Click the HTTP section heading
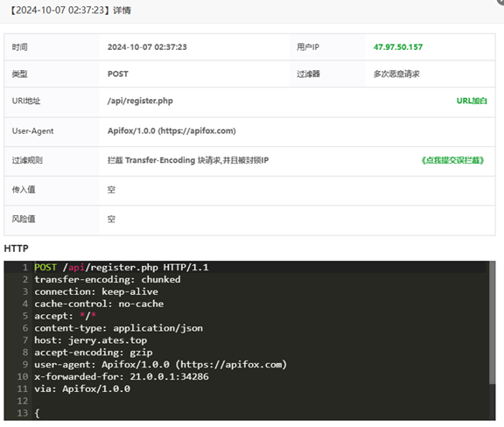Screen dimensions: 504x427 [16, 248]
